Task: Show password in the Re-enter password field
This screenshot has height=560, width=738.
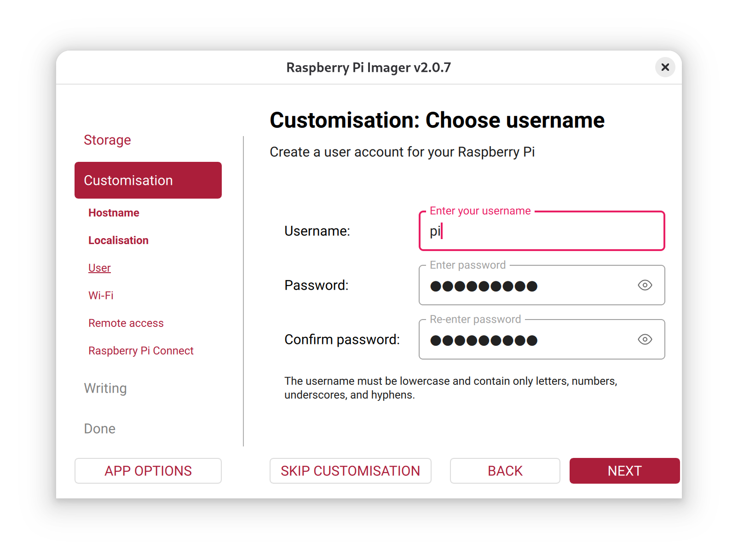Action: pyautogui.click(x=645, y=339)
